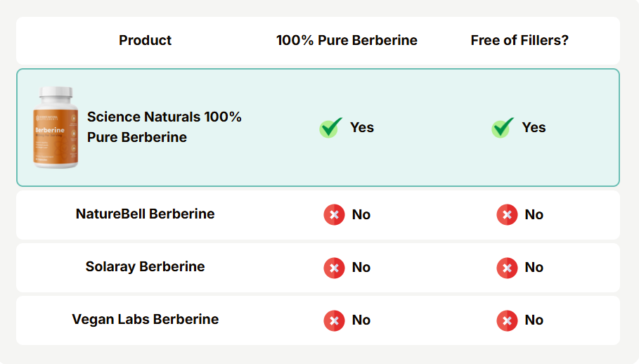Click green checkmark under 100% Pure Berberine
639x364 pixels.
point(331,127)
